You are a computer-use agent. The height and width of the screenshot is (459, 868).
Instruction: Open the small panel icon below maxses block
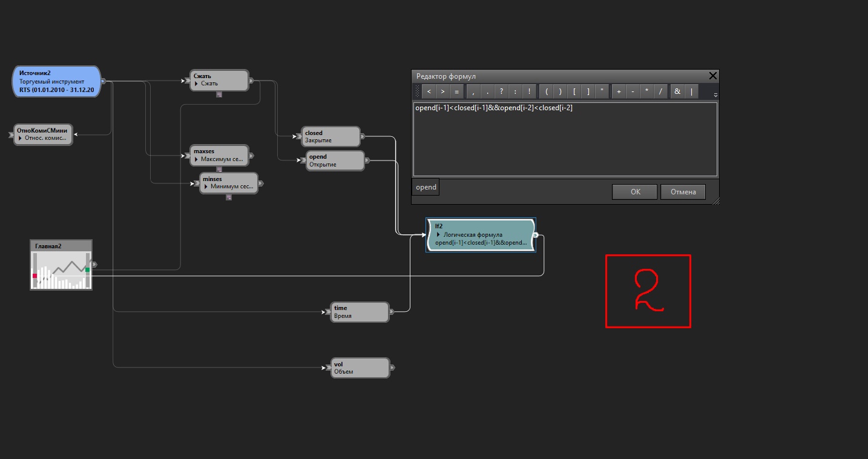219,168
